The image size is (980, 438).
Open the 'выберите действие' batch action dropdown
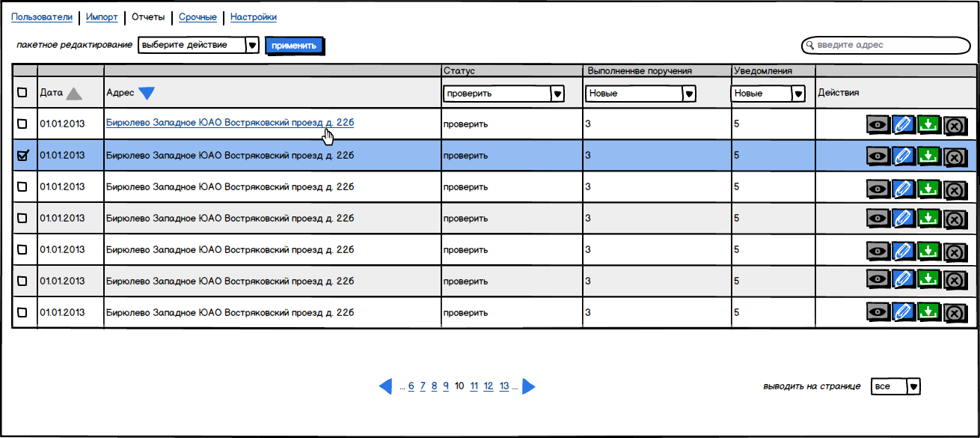[198, 46]
